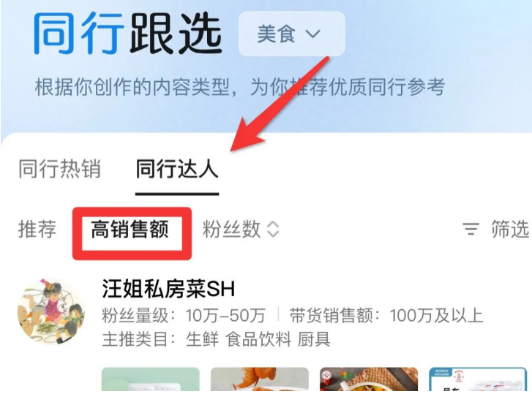Open the 美食 category dropdown
Image resolution: width=532 pixels, height=394 pixels.
(292, 34)
